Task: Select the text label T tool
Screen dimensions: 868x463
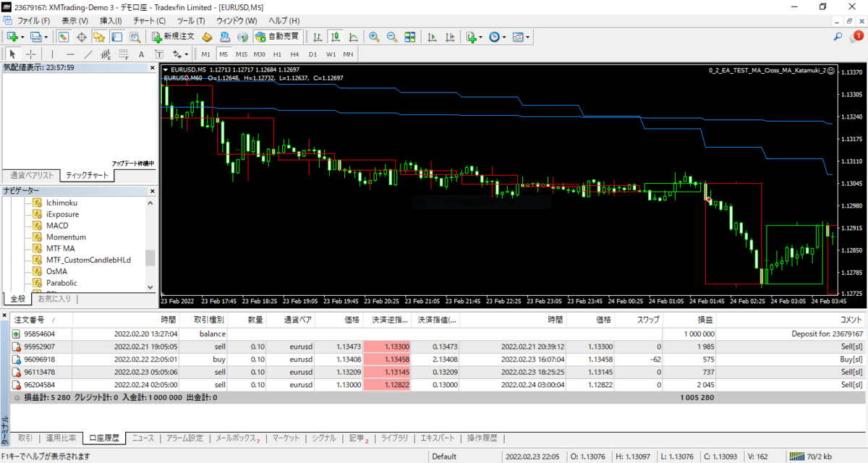Action: [159, 54]
